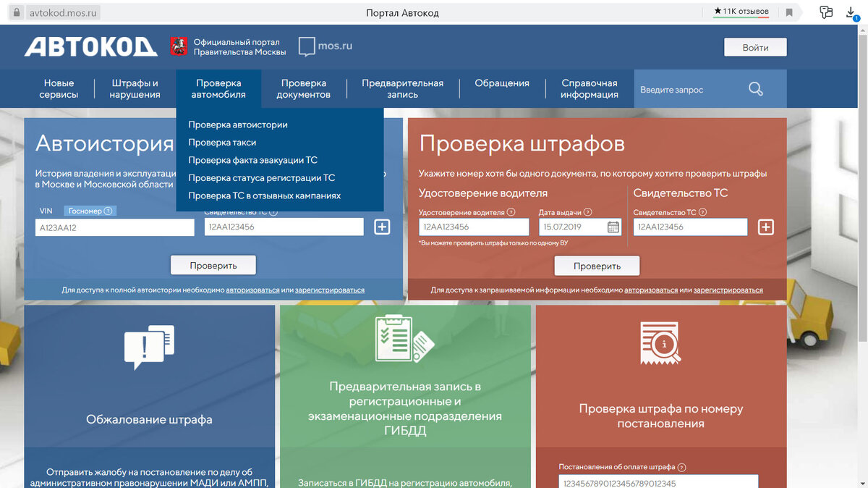Click зарегистрироваться link under Проверка штрафов
This screenshot has width=868, height=488.
click(x=728, y=290)
